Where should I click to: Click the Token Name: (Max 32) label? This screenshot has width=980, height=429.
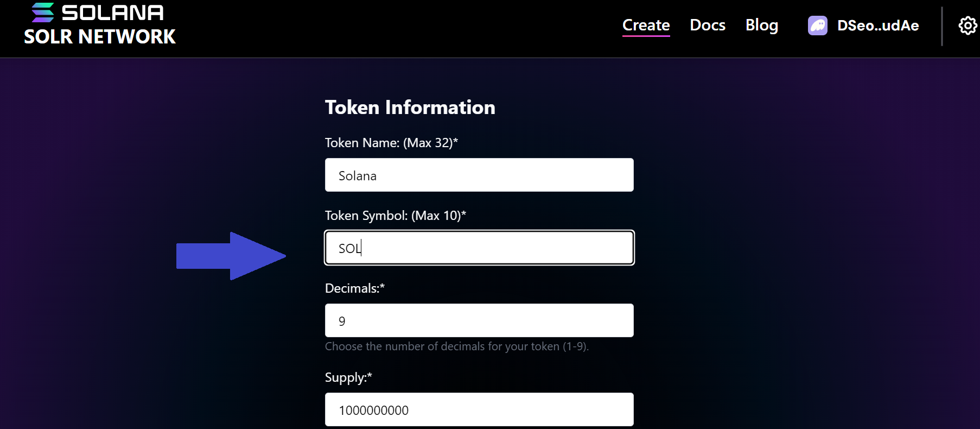click(391, 142)
